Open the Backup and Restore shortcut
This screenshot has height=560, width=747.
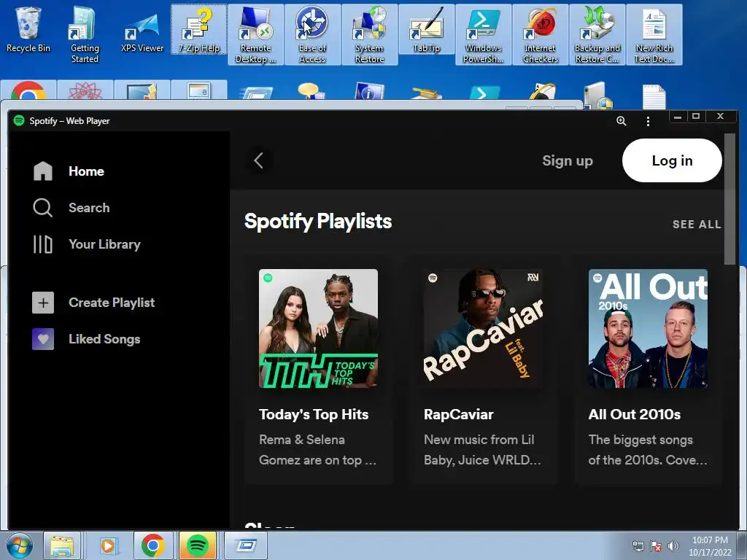click(597, 35)
